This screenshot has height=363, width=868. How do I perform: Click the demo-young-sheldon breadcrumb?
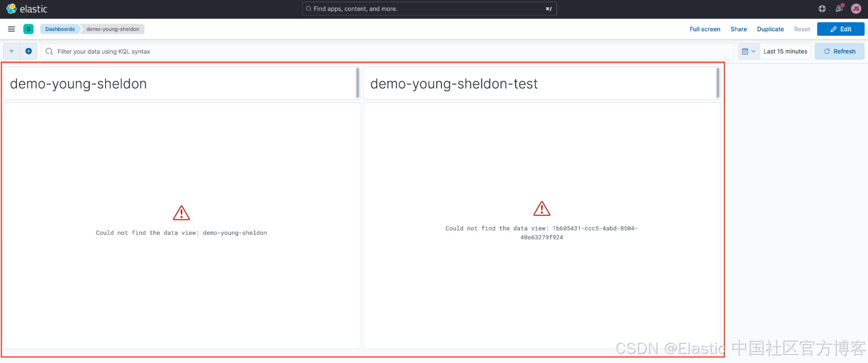tap(113, 29)
